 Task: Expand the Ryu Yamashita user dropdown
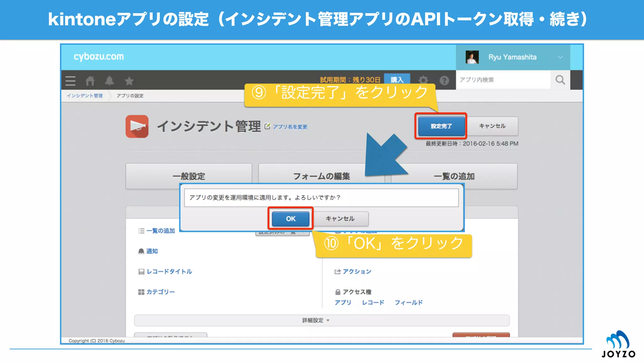click(560, 57)
